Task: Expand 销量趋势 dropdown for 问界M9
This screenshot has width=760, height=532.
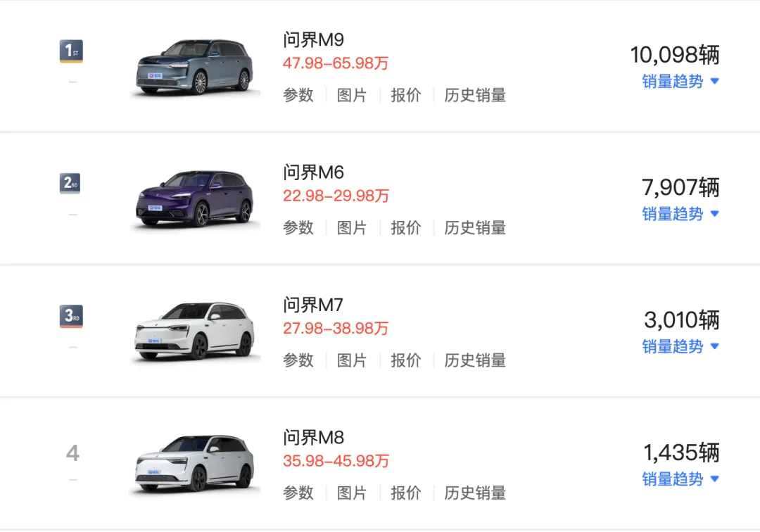Action: point(680,82)
